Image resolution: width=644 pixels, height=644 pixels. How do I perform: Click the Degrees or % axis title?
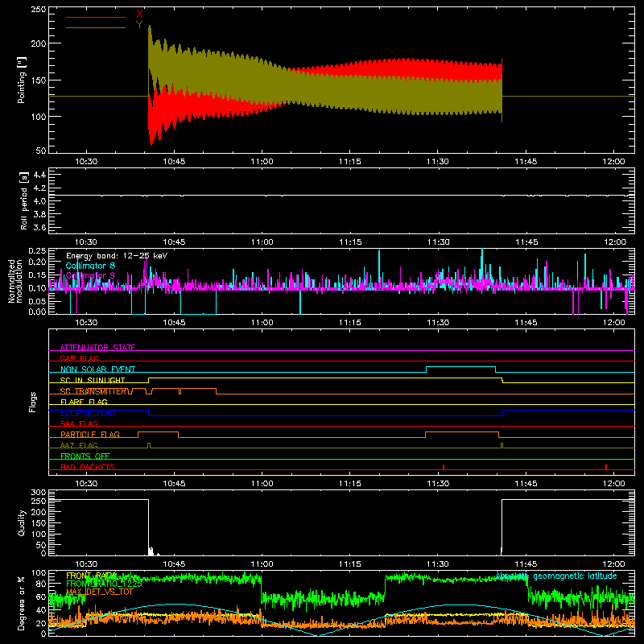coord(22,603)
